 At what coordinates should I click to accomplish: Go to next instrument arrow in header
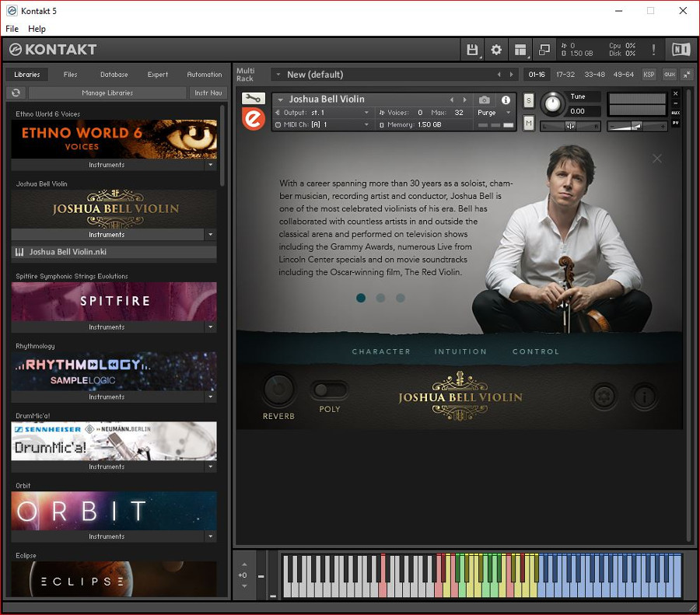(465, 100)
